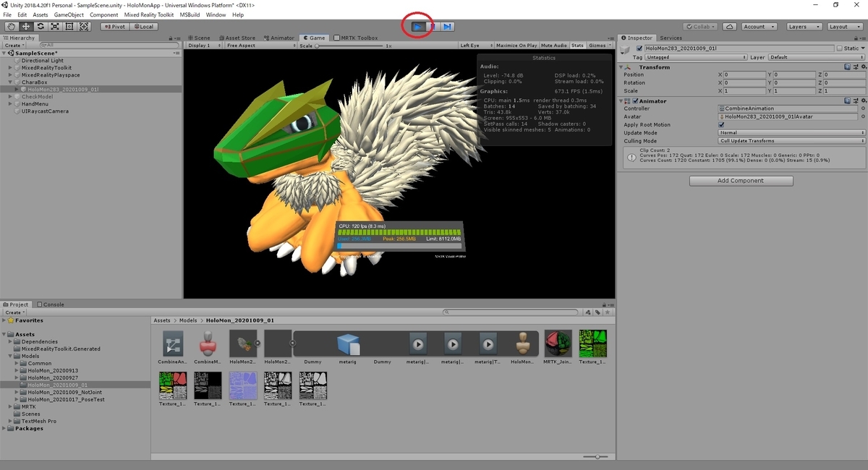The image size is (868, 470).
Task: Collapse the Transform component foldout
Action: pyautogui.click(x=622, y=67)
